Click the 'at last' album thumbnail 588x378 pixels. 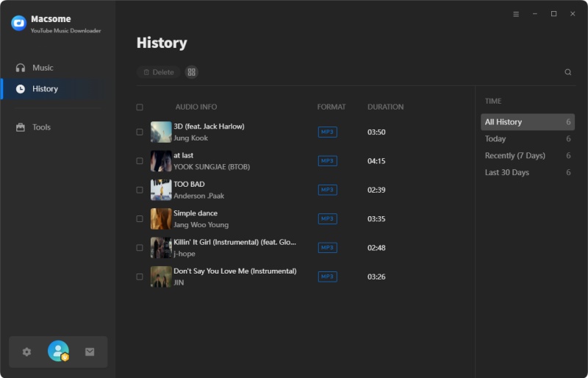(x=161, y=161)
